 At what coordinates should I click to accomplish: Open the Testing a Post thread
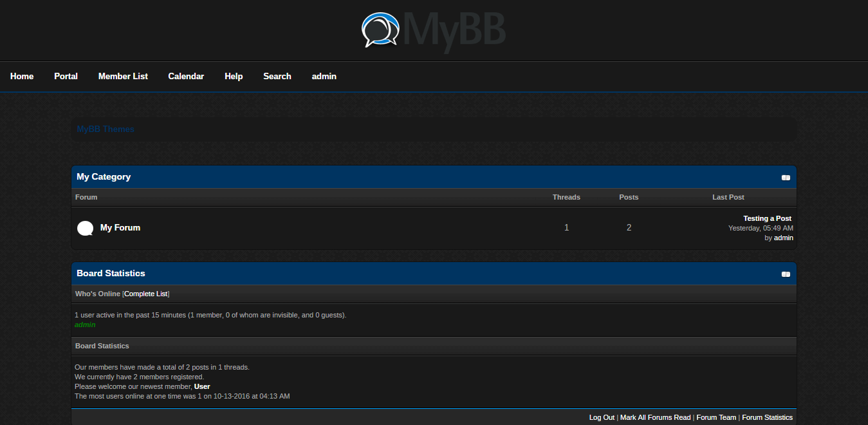(x=767, y=218)
